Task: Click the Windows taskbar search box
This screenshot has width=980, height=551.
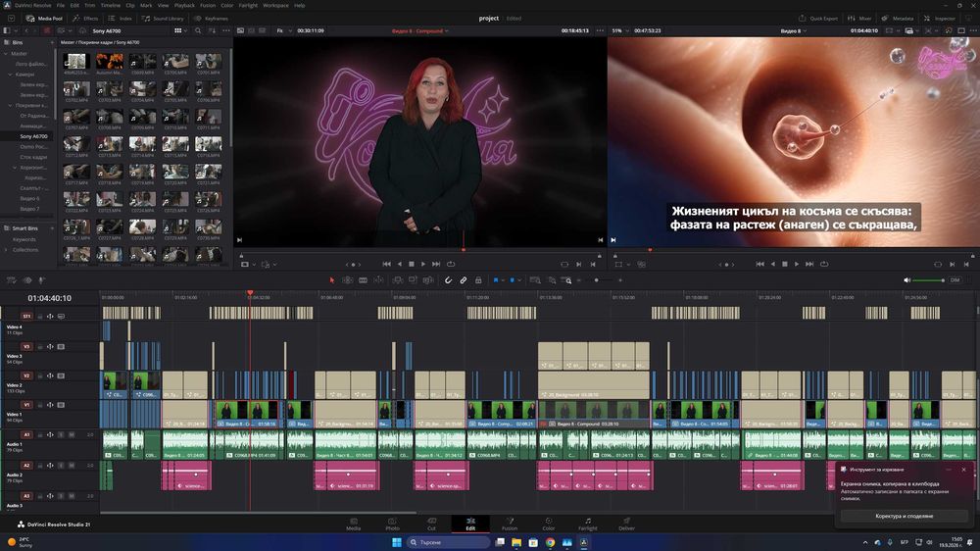Action: (448, 542)
